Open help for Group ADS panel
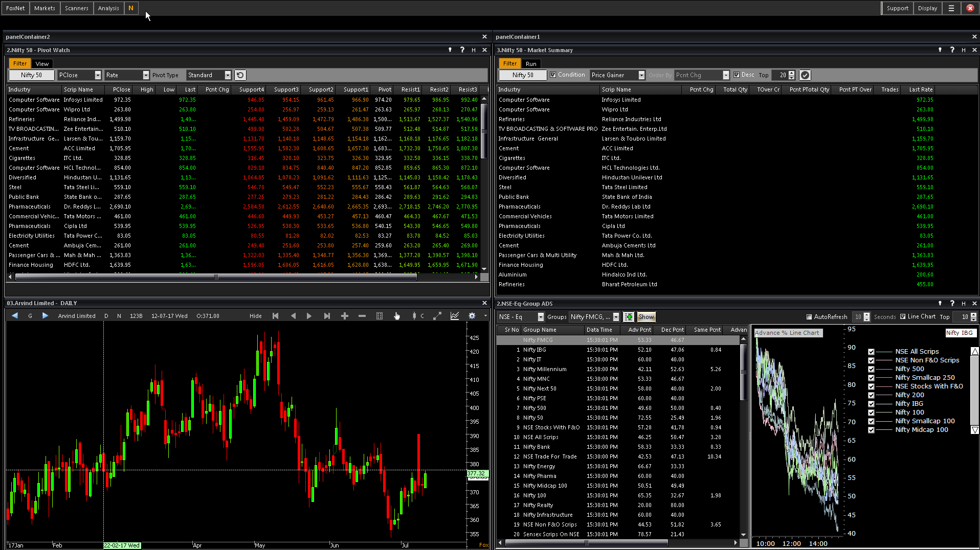The width and height of the screenshot is (980, 550). (x=952, y=304)
